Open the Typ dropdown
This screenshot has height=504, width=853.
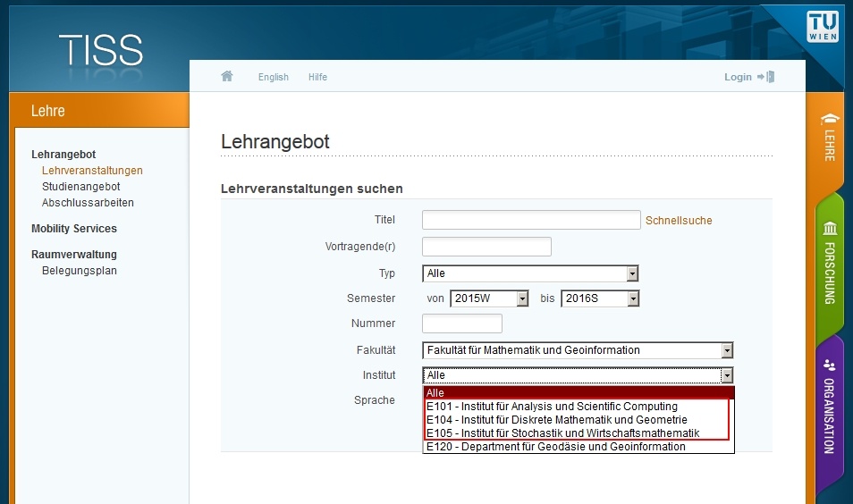click(530, 273)
